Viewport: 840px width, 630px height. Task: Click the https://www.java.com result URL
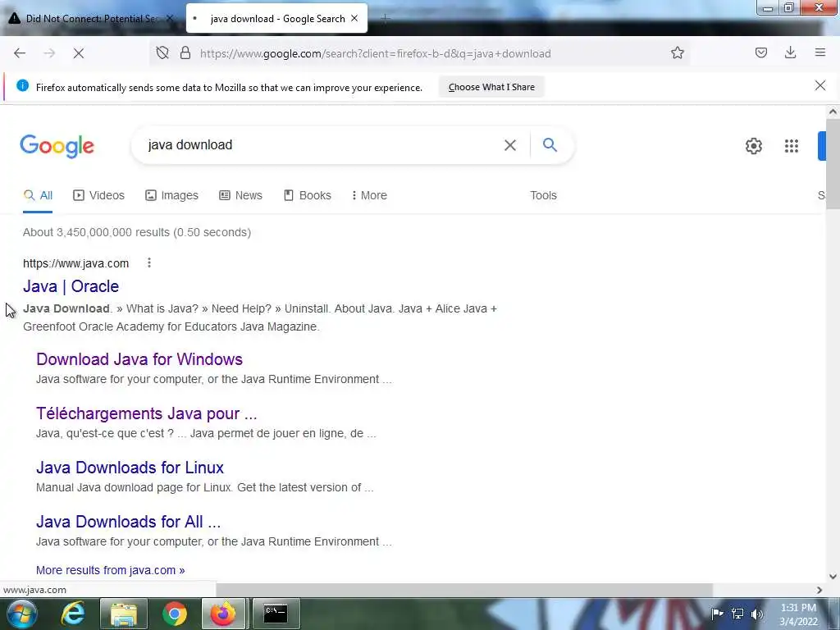coord(75,263)
